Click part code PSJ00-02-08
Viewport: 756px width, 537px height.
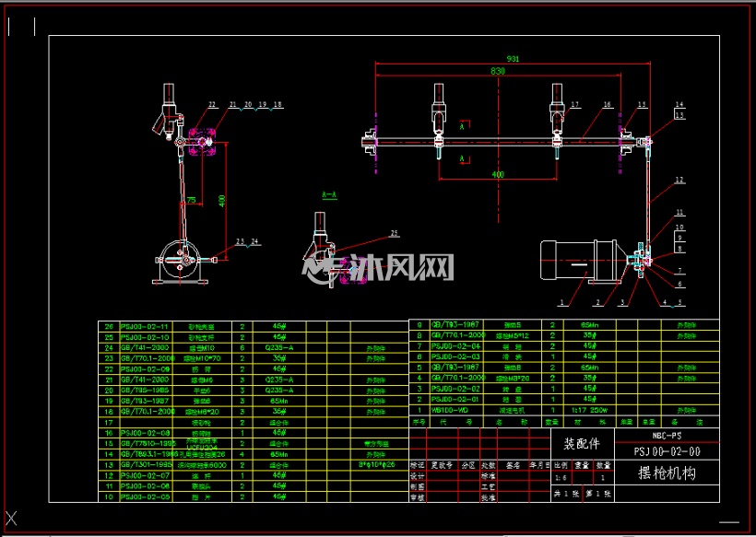pyautogui.click(x=145, y=433)
